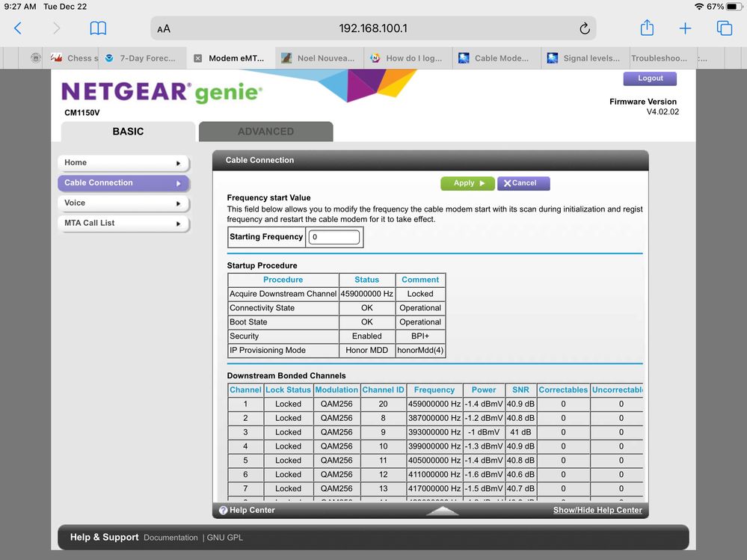
Task: Click the Starting Frequency input field
Action: click(334, 238)
